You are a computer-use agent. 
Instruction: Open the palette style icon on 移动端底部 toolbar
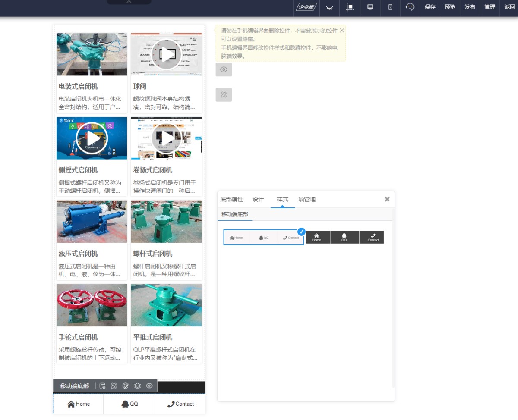click(126, 386)
